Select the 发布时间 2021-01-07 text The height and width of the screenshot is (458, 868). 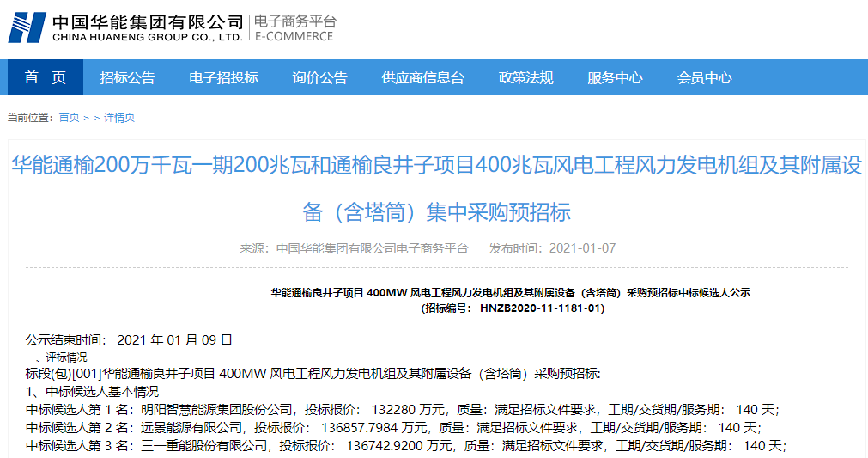pos(552,248)
